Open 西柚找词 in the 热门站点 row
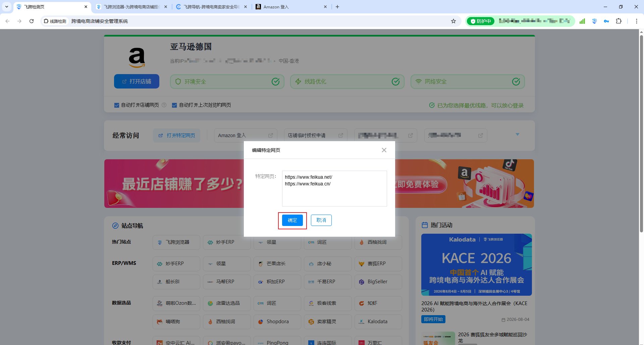Image resolution: width=644 pixels, height=345 pixels. tap(378, 242)
